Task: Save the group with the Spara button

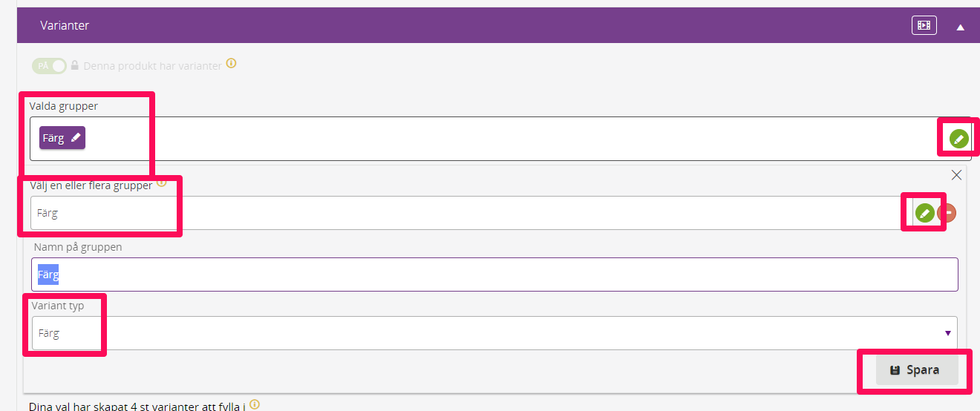Action: tap(917, 370)
